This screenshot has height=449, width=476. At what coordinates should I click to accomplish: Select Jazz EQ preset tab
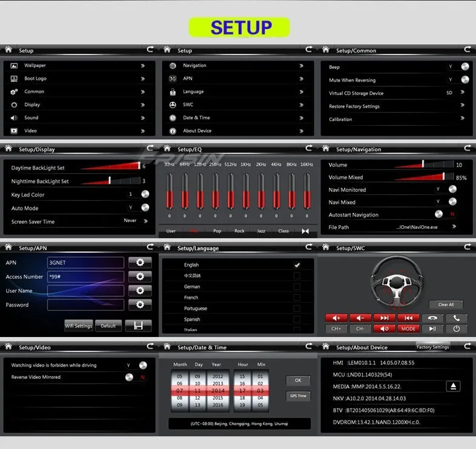(261, 231)
